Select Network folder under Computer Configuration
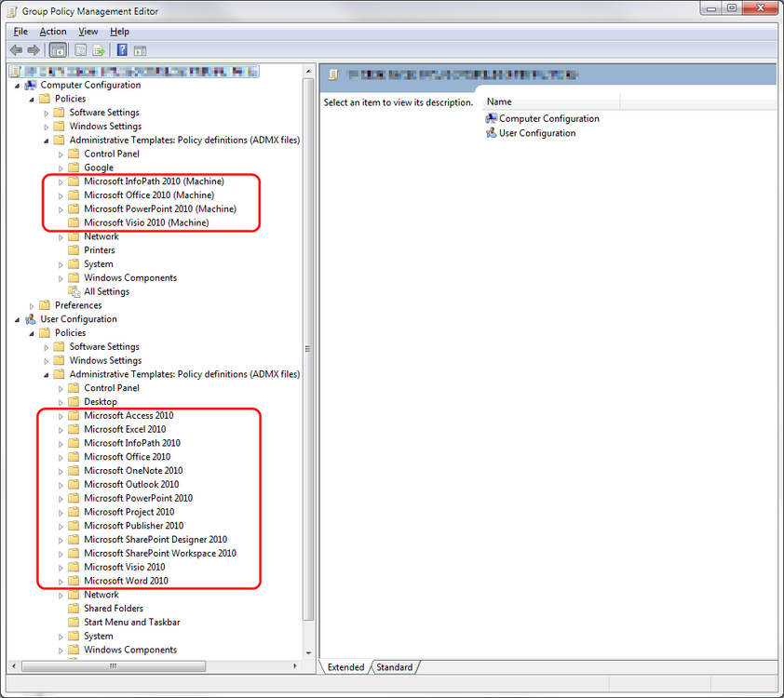 tap(101, 236)
